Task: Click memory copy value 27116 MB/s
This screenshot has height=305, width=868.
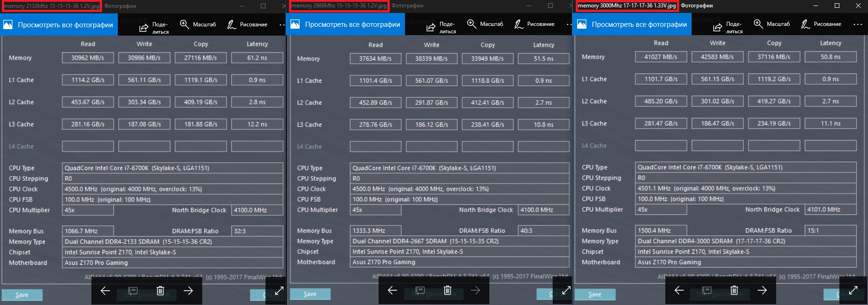Action: click(200, 58)
